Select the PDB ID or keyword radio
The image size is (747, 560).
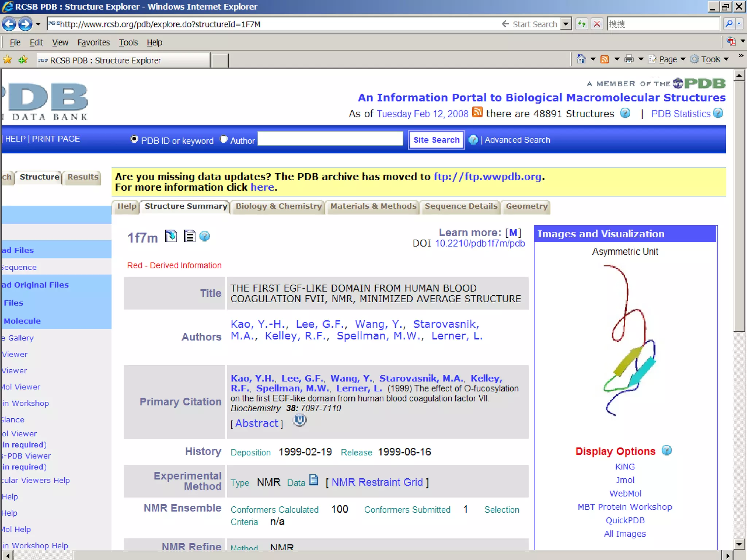pyautogui.click(x=134, y=139)
